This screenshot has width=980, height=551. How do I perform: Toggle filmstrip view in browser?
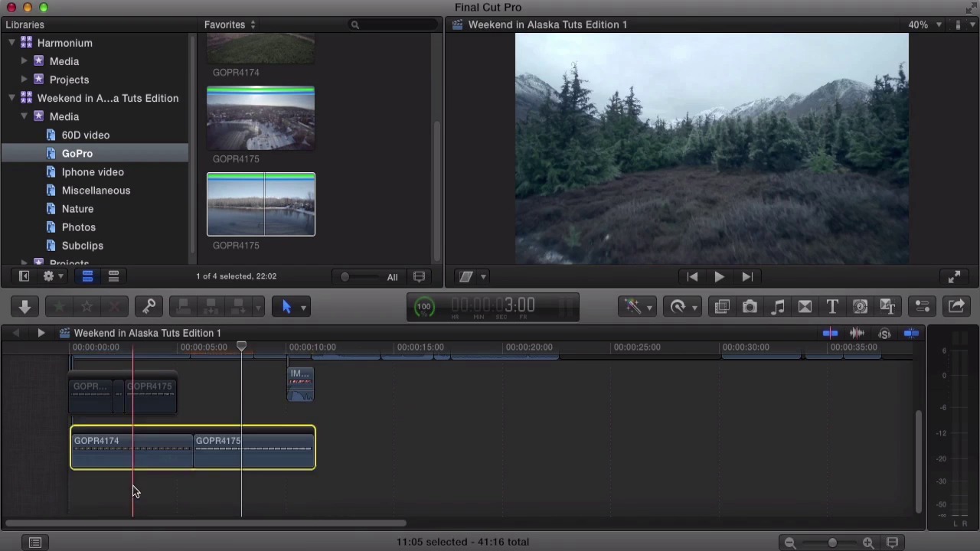[87, 276]
